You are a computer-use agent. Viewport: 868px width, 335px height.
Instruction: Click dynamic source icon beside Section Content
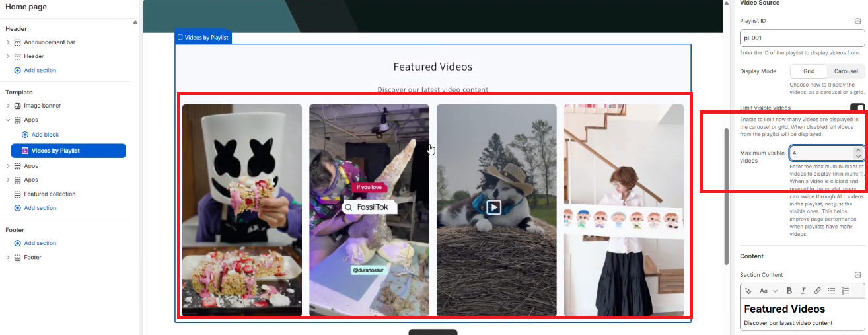pyautogui.click(x=857, y=275)
